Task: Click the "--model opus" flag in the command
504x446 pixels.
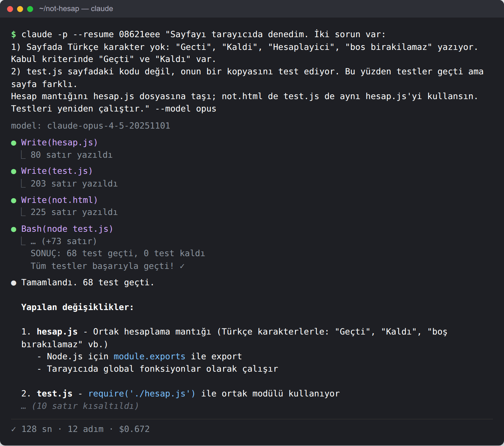Action: tap(186, 109)
